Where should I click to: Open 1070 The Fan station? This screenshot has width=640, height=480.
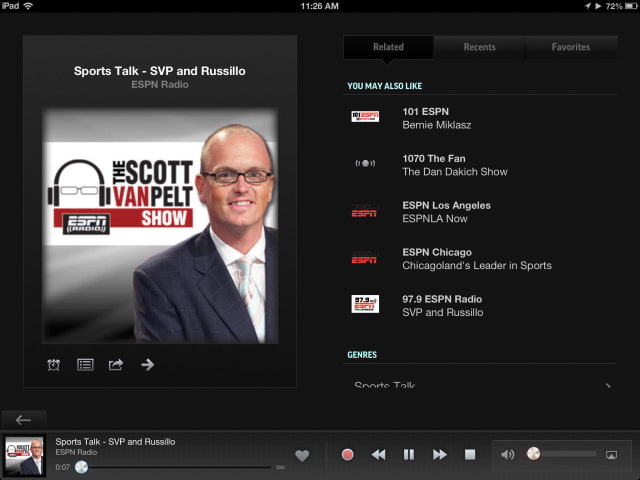coord(480,165)
